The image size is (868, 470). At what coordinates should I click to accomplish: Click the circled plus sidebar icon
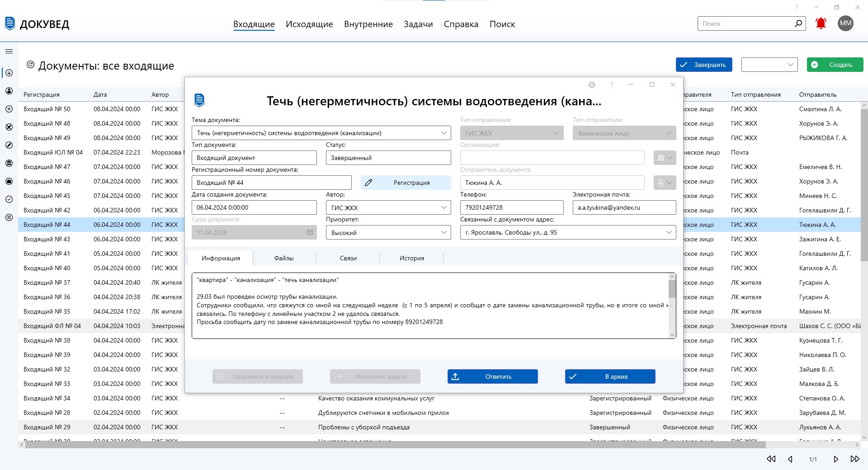(x=9, y=109)
